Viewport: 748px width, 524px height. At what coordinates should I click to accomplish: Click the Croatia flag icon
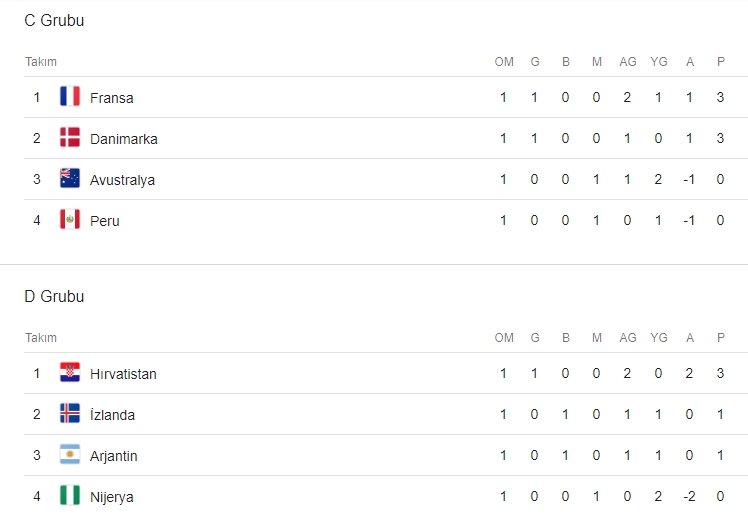[70, 373]
